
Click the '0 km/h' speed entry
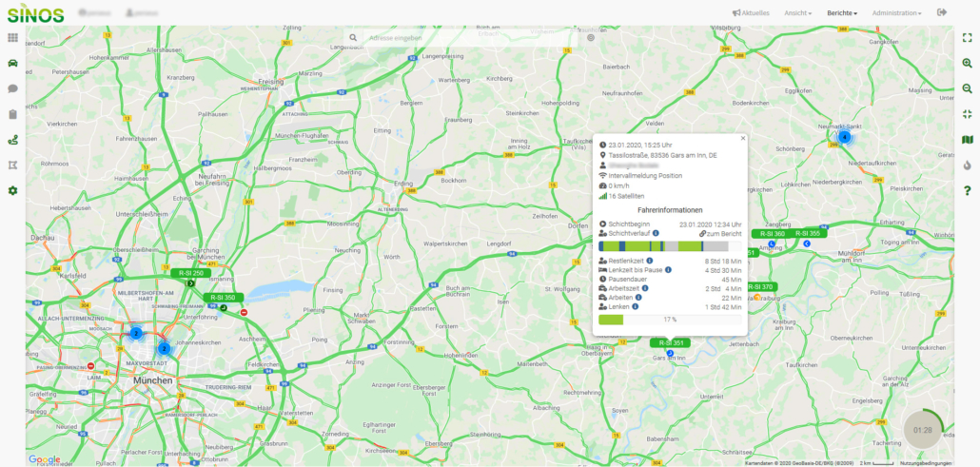pos(619,185)
